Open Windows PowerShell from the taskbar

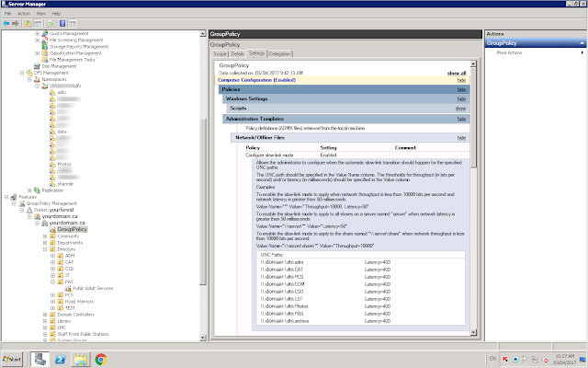point(61,360)
